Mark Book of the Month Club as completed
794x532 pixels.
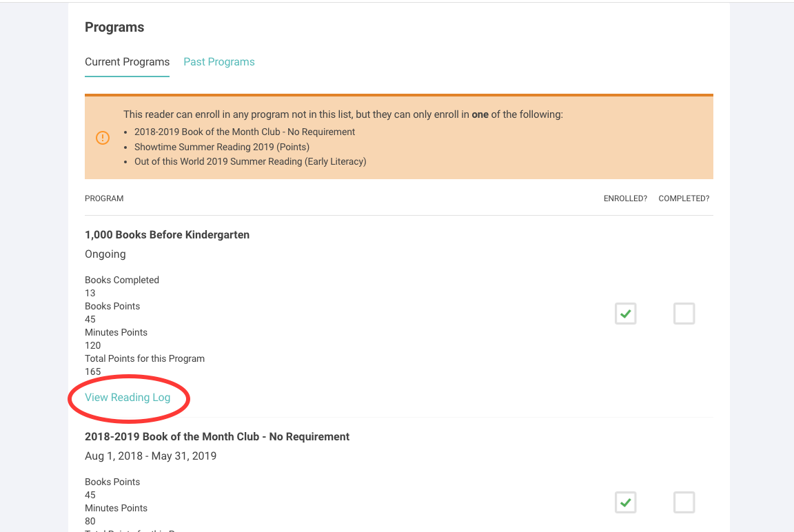point(684,502)
